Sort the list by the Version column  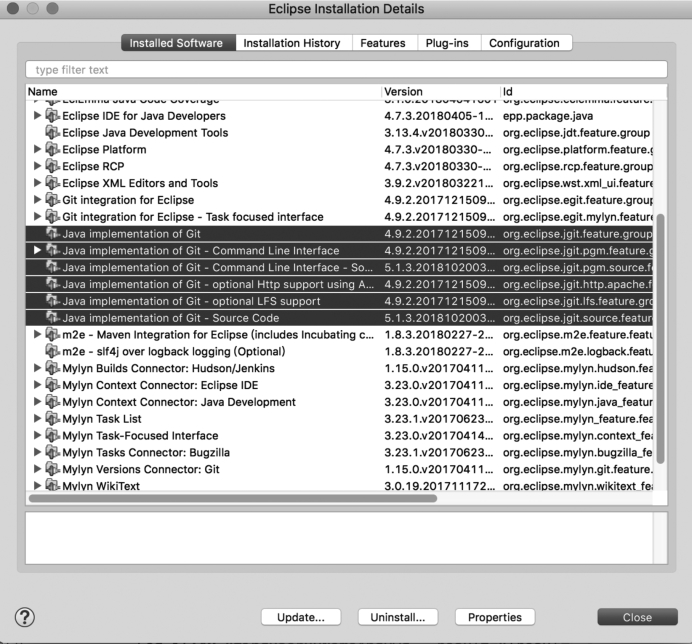(440, 91)
